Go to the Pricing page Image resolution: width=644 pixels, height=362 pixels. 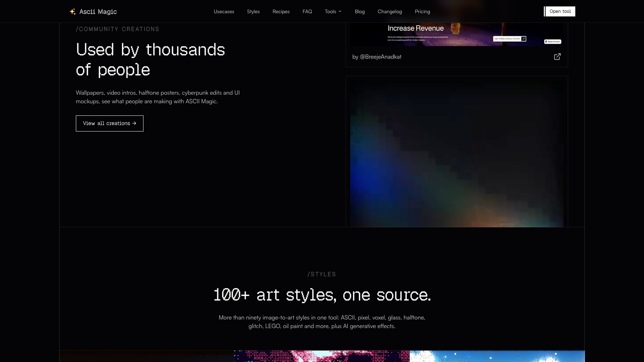point(423,11)
